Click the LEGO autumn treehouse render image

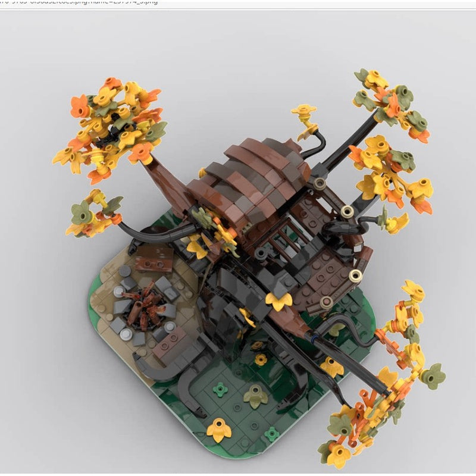[x=238, y=242]
